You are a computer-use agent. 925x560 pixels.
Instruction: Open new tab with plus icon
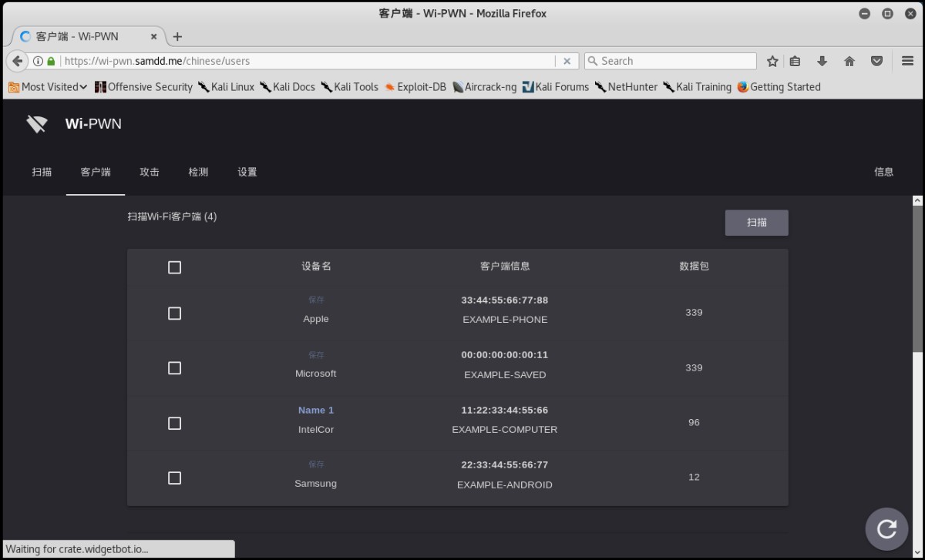click(x=177, y=36)
